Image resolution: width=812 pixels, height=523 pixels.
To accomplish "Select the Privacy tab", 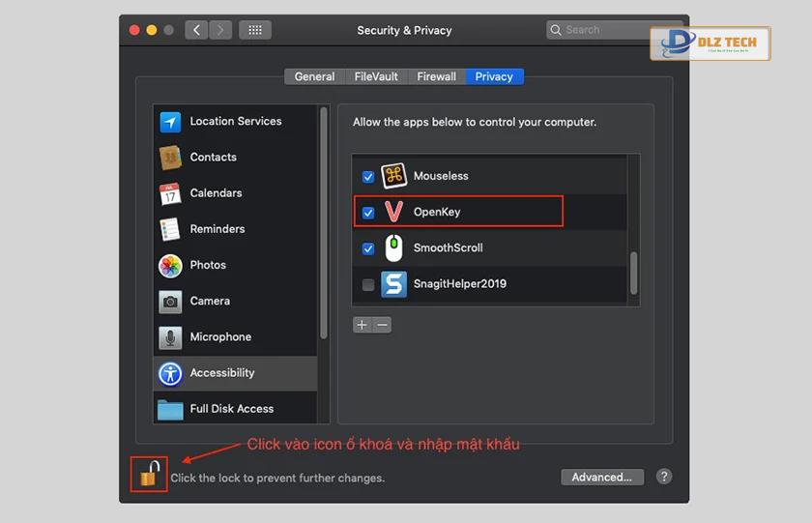I will (494, 76).
